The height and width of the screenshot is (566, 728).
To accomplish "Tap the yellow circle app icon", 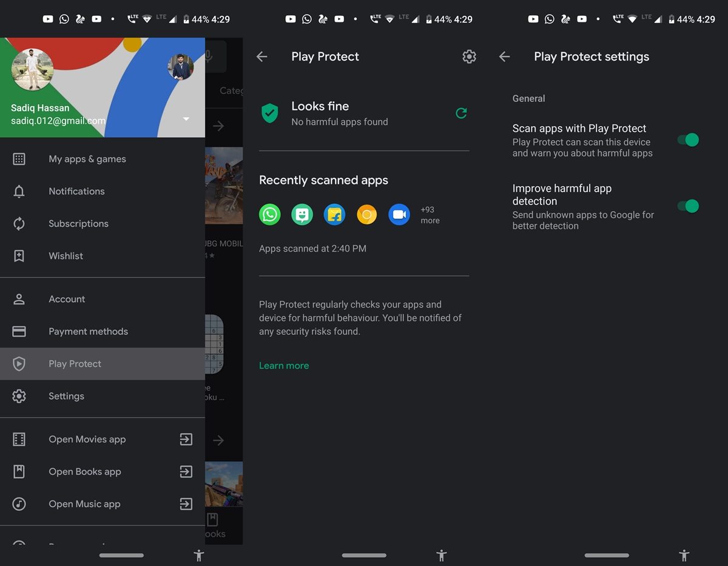I will 366,214.
